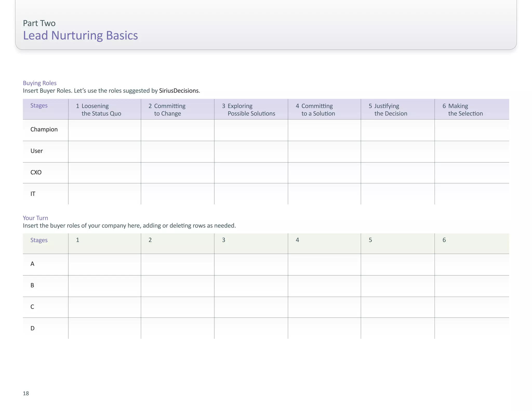Select the '2 Committing to Change' column header
This screenshot has height=411, width=532.
178,109
